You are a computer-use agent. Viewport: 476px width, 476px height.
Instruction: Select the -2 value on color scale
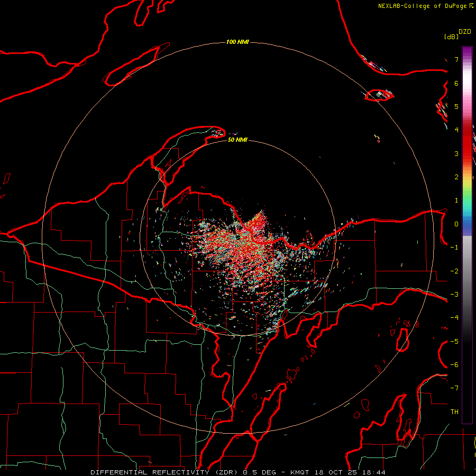(x=454, y=271)
